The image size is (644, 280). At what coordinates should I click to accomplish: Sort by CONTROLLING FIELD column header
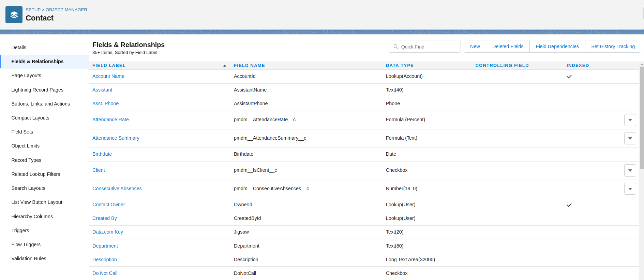pyautogui.click(x=502, y=66)
